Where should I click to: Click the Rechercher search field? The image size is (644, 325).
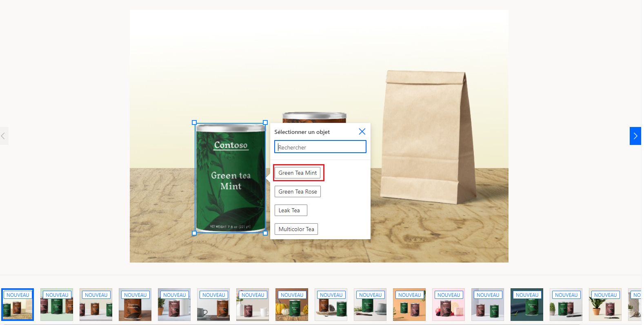[x=320, y=147]
